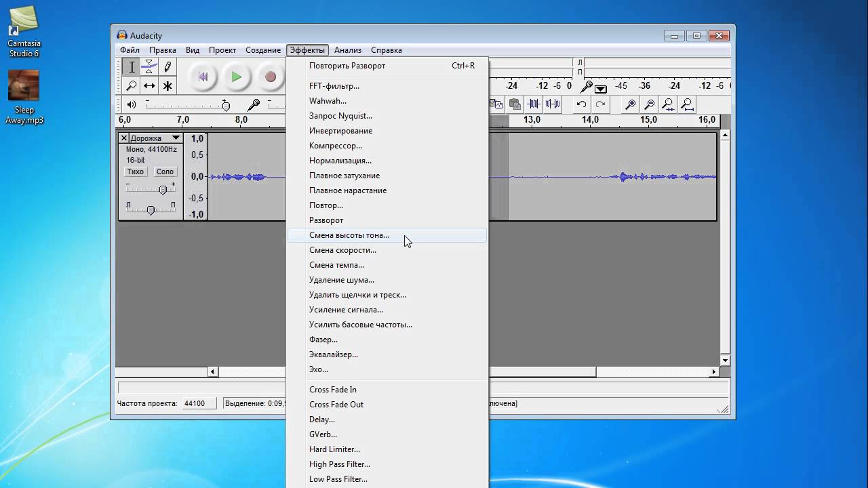Open the Вид menu
Screen dimensions: 868x488
pyautogui.click(x=193, y=50)
